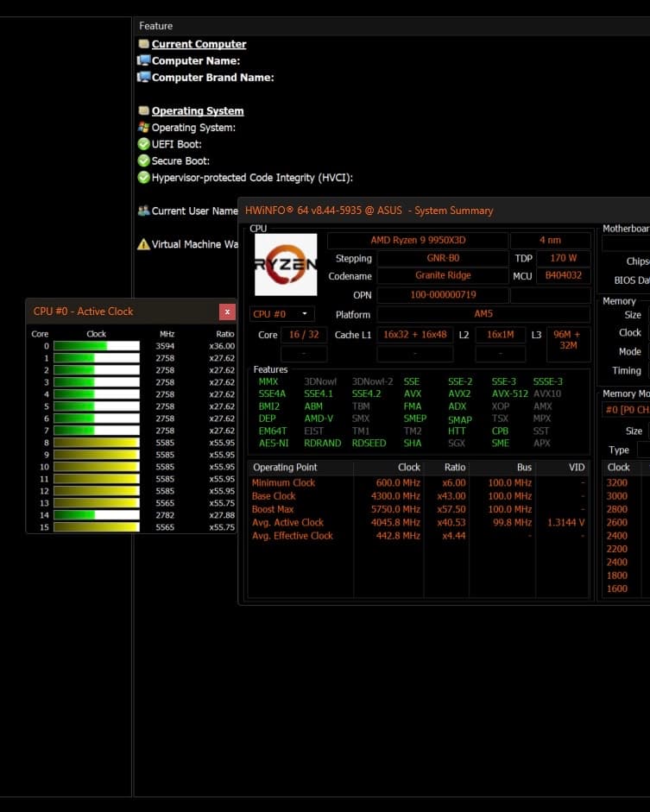This screenshot has height=812, width=650.
Task: Click the Computer Name monitor icon
Action: pyautogui.click(x=143, y=60)
